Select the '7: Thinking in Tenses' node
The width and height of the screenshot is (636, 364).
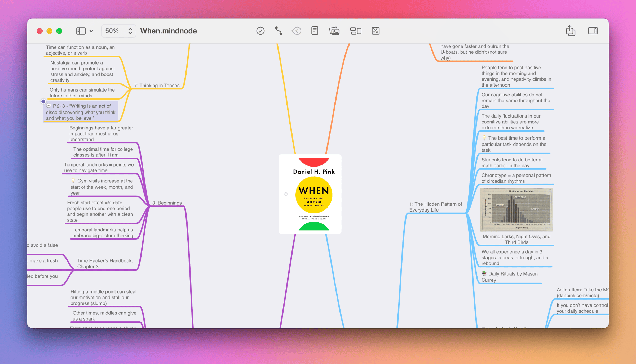[x=157, y=86]
